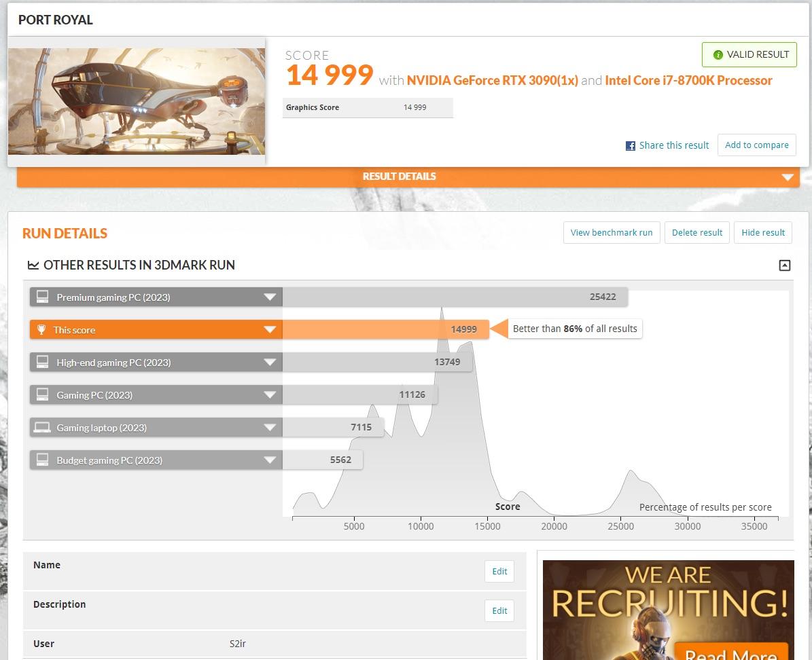Screen dimensions: 812x660
Task: Expand the Budget gaming PC (2023) dropdown arrow
Action: point(270,460)
